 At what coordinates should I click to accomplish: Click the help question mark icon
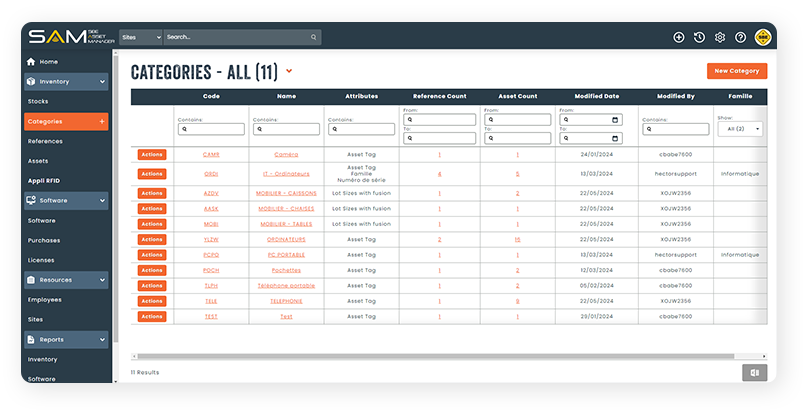[740, 37]
